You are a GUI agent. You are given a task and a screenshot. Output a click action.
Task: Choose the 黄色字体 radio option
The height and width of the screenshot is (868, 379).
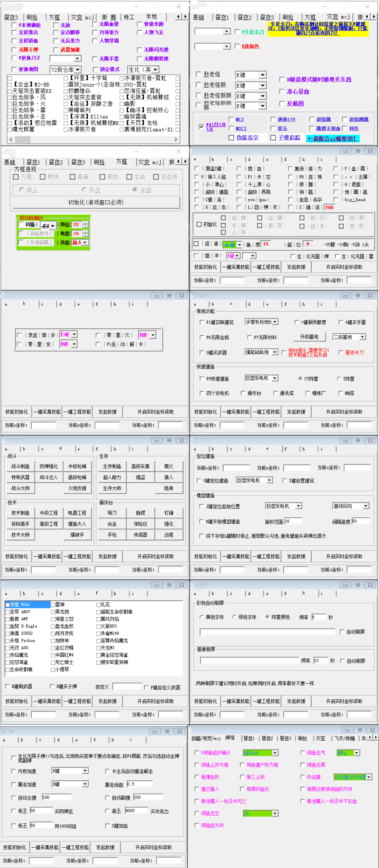pyautogui.click(x=202, y=617)
